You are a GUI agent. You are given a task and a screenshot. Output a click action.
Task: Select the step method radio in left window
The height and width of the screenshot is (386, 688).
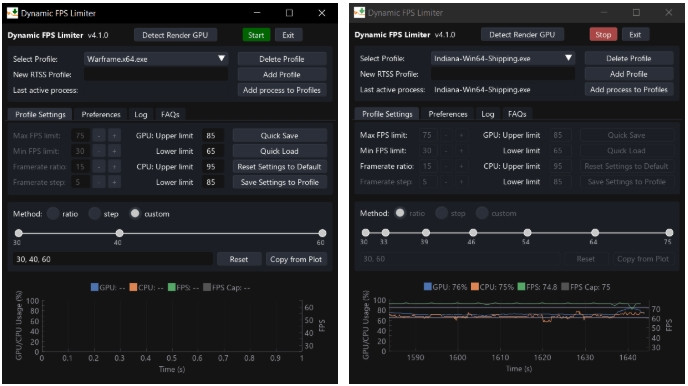[x=94, y=214]
